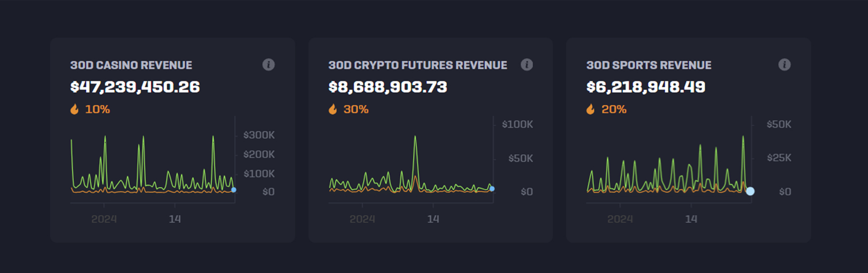The width and height of the screenshot is (868, 273).
Task: Open the Crypto Futures Revenue info icon
Action: pos(527,65)
